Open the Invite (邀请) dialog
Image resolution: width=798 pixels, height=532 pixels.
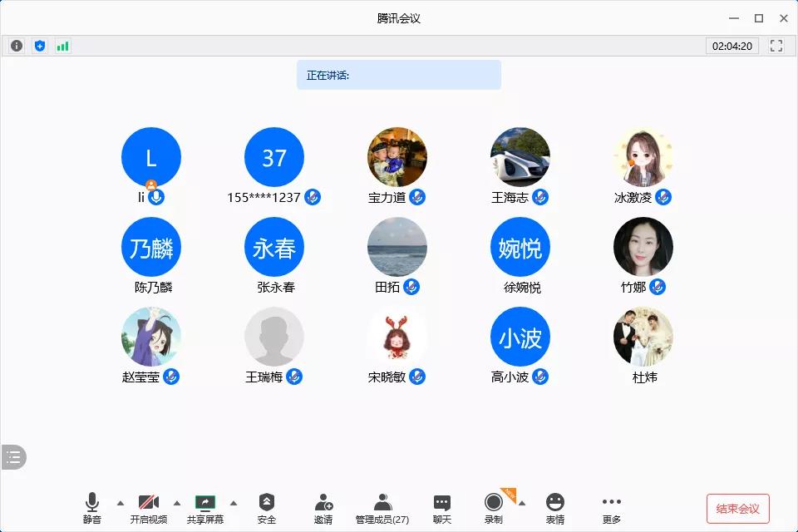coord(323,508)
